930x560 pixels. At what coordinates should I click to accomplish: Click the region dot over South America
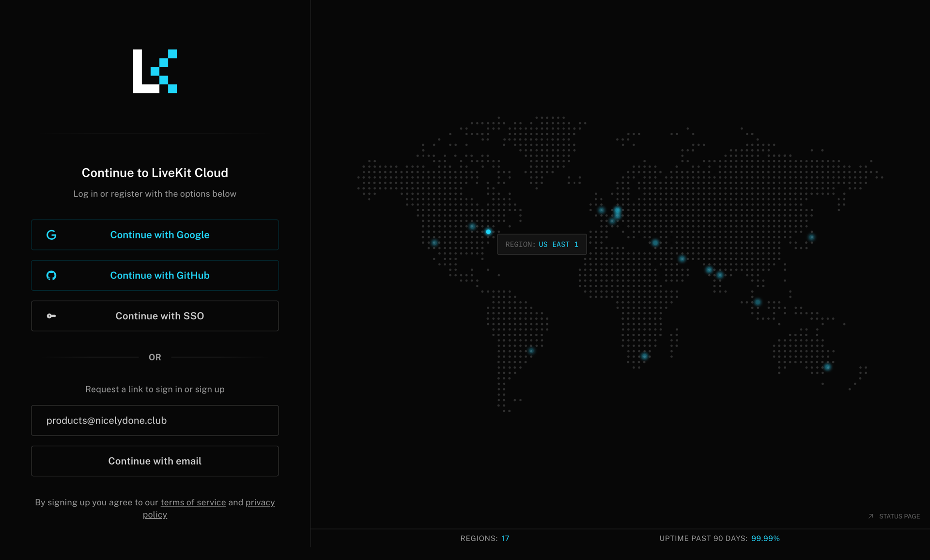[x=531, y=352]
